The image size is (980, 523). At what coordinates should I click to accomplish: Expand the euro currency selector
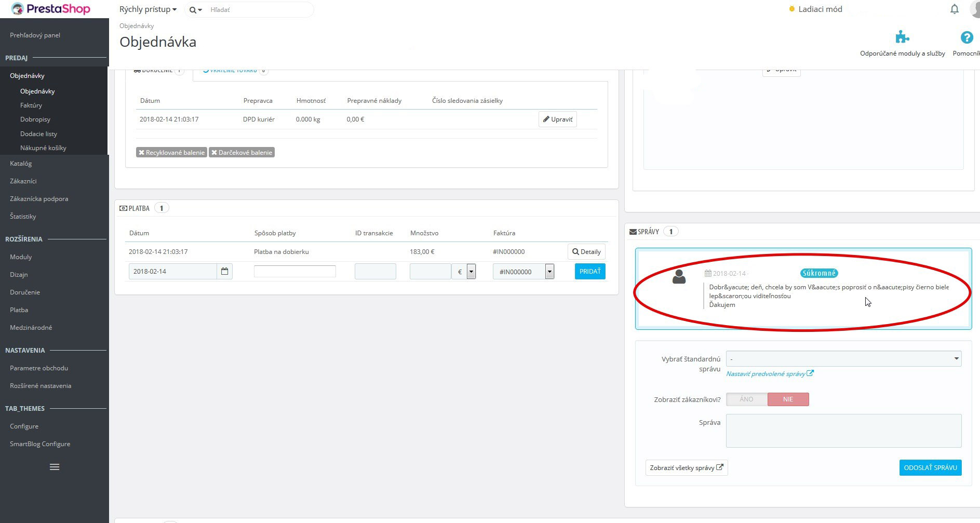tap(471, 272)
